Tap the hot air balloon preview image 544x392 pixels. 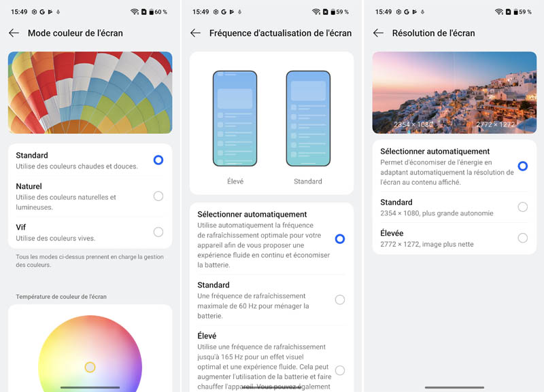tap(90, 92)
